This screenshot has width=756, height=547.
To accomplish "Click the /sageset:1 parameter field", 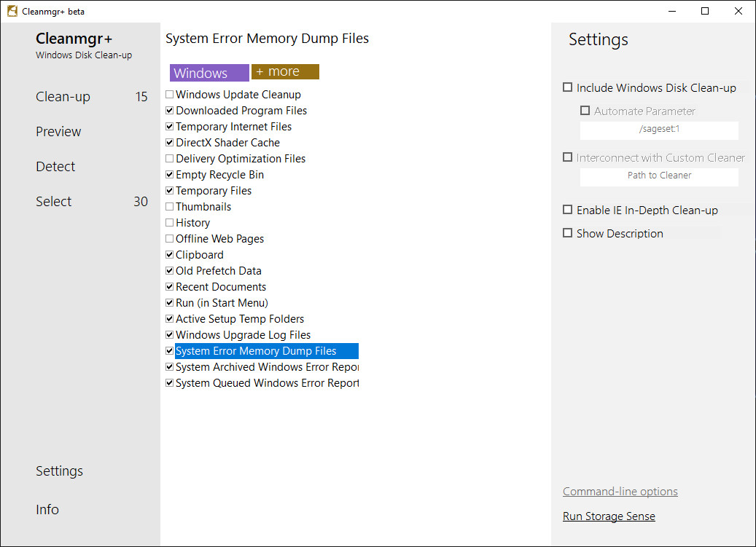I will [659, 129].
